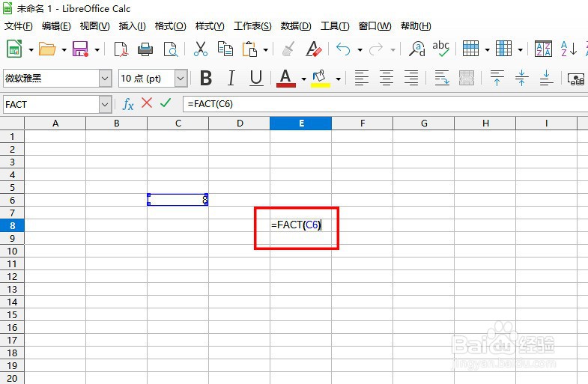Expand the font color palette dropdown arrow
This screenshot has height=384, width=588.
(304, 79)
